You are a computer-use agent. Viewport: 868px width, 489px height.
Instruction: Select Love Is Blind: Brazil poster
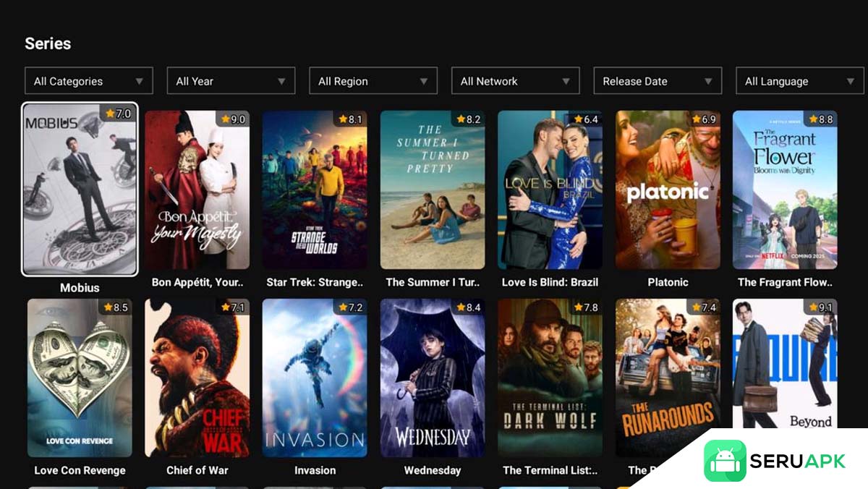click(550, 190)
